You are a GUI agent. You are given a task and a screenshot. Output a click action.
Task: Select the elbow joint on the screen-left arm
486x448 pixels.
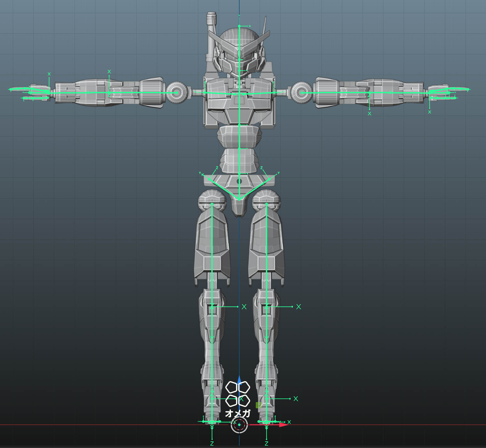pyautogui.click(x=109, y=93)
